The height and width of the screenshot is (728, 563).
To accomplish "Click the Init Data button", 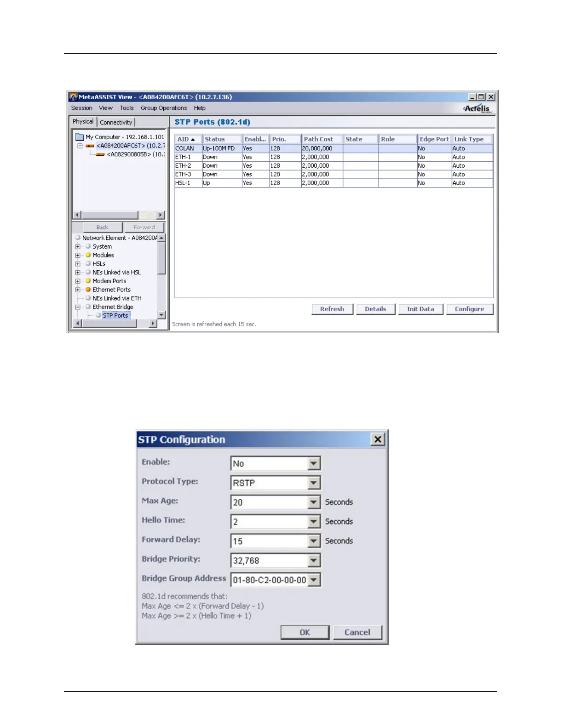I will 420,309.
